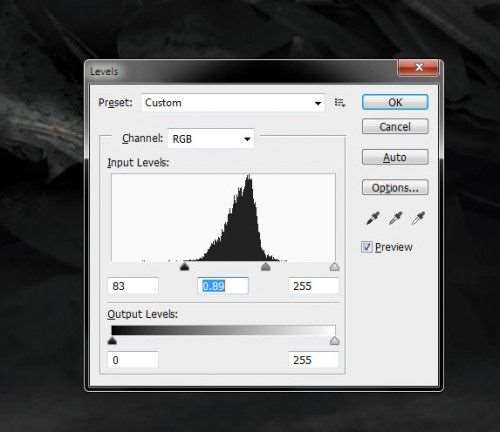This screenshot has height=432, width=500.
Task: Open the preset options menu icon
Action: coord(340,103)
